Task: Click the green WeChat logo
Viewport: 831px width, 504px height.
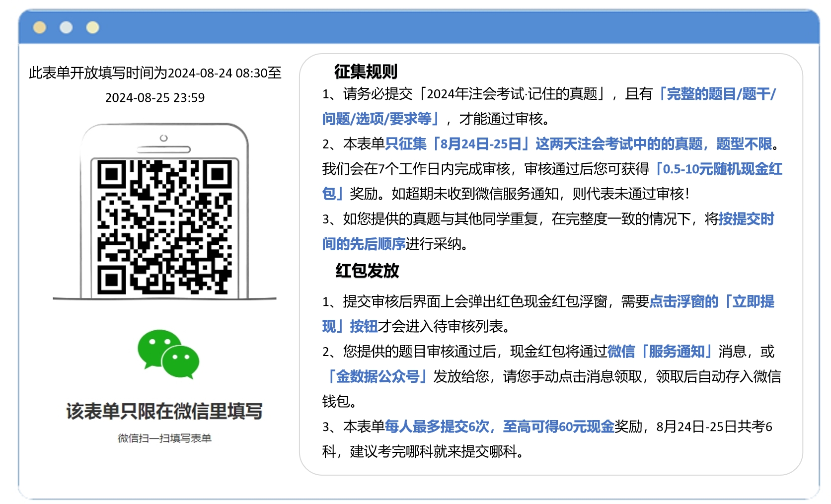Action: [x=168, y=354]
